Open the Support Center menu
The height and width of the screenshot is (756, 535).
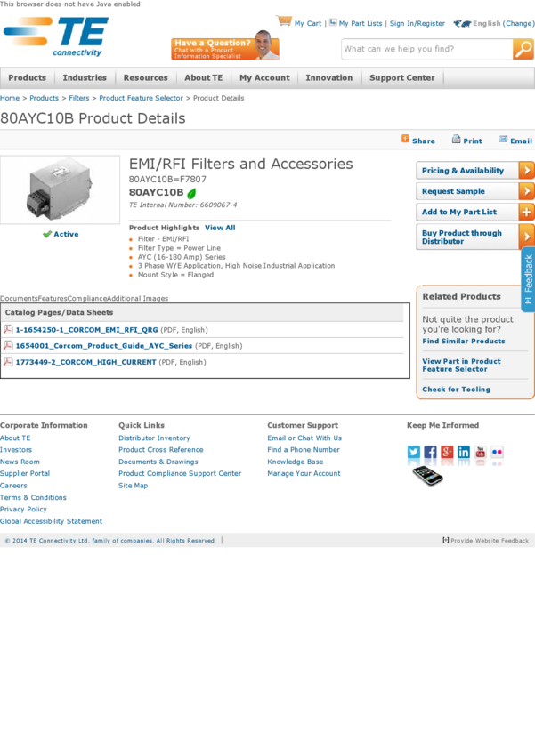coord(401,78)
